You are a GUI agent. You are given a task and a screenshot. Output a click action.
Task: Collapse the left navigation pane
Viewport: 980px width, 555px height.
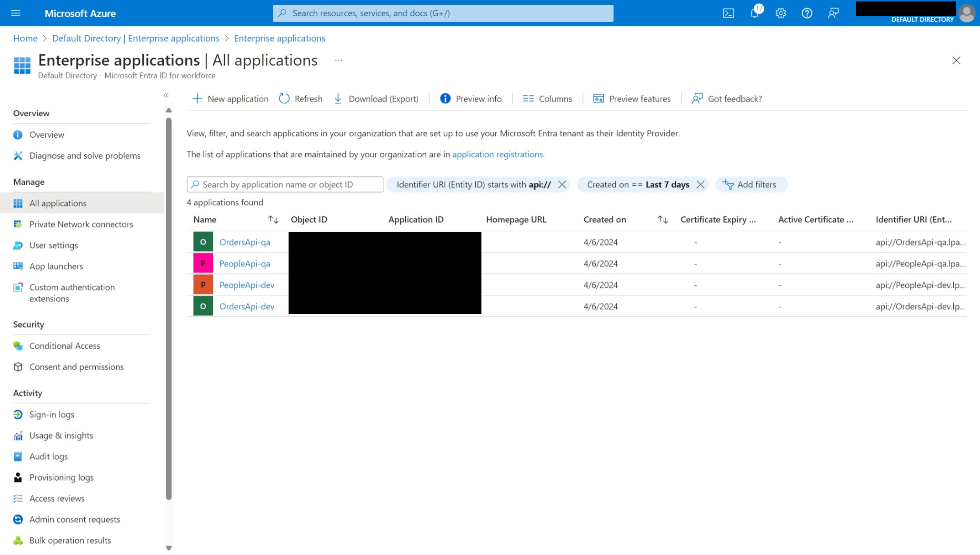(166, 95)
